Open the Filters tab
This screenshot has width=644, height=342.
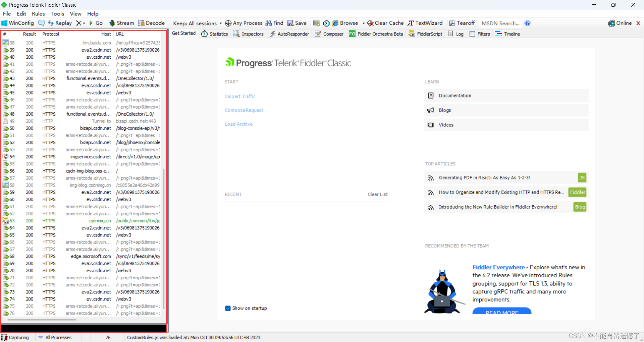pyautogui.click(x=480, y=34)
